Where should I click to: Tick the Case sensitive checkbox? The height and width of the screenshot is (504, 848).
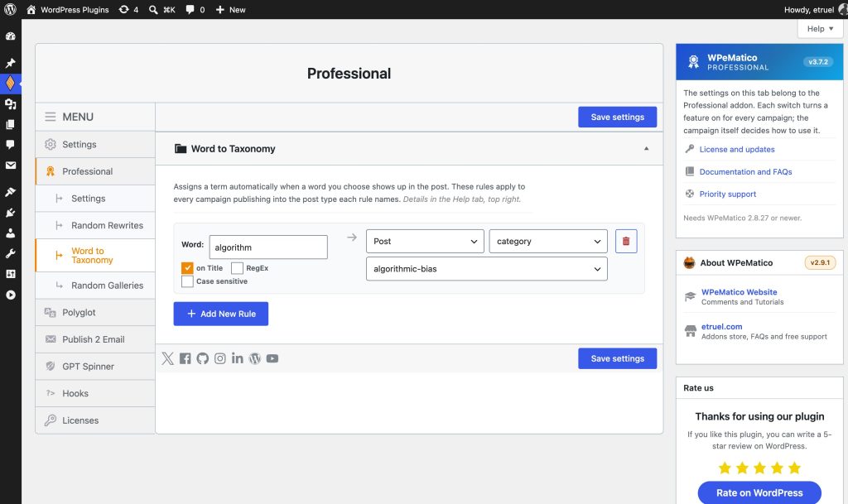(187, 281)
